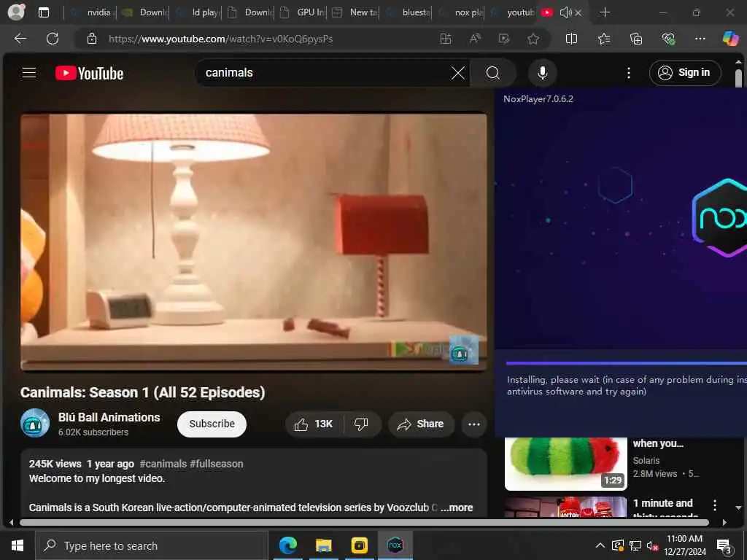Subscribe to Blú Ball Animations
The width and height of the screenshot is (747, 560).
(x=212, y=424)
